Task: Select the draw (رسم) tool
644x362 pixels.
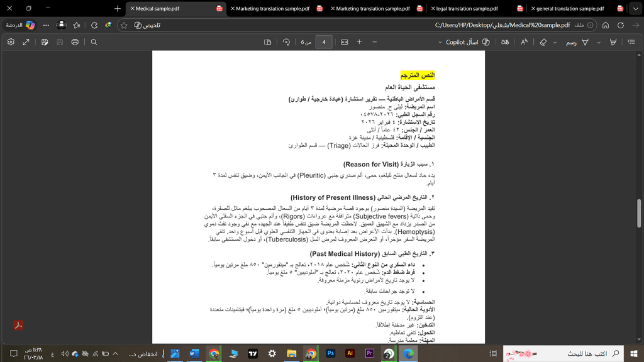Action: point(577,42)
